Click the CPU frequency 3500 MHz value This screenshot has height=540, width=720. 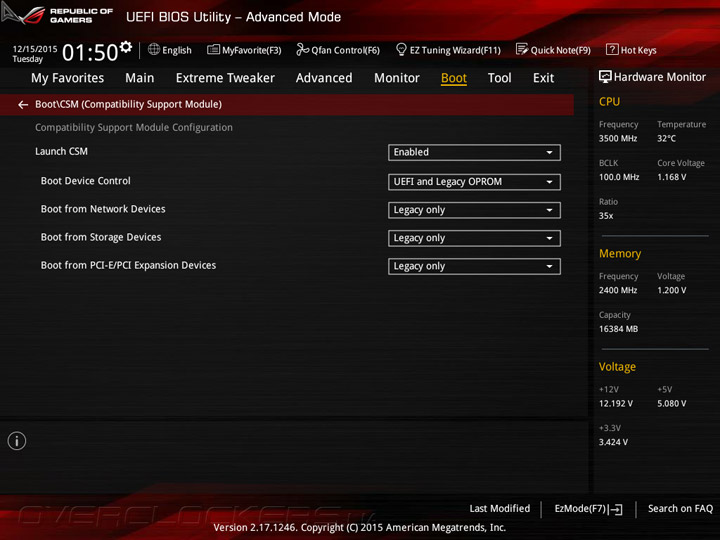pyautogui.click(x=618, y=139)
